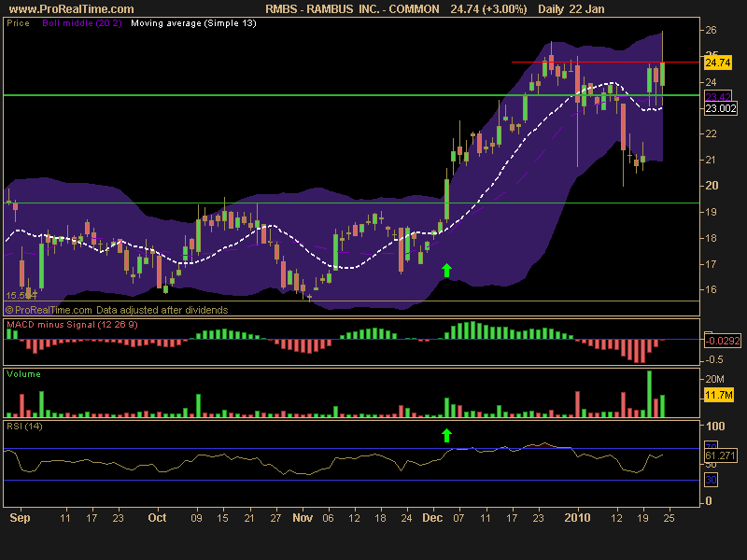Viewport: 747px width, 560px height.
Task: Click the 24.74 (+3.00%) price quote
Action: (488, 9)
